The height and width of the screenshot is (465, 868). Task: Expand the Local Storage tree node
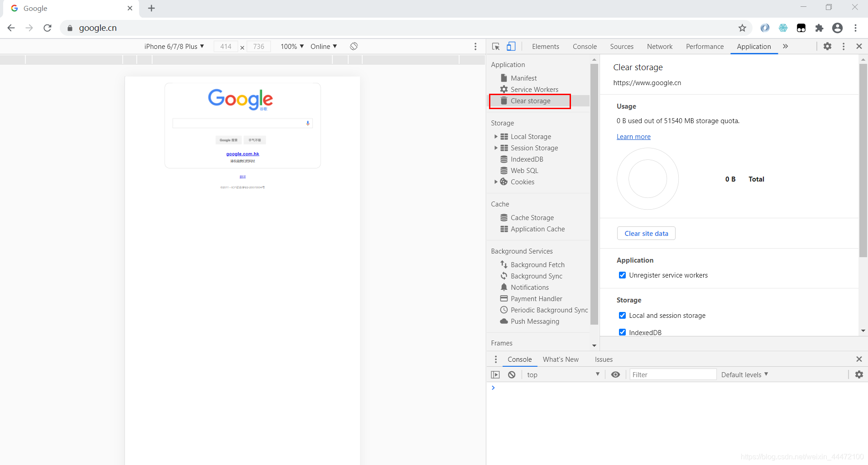tap(496, 136)
